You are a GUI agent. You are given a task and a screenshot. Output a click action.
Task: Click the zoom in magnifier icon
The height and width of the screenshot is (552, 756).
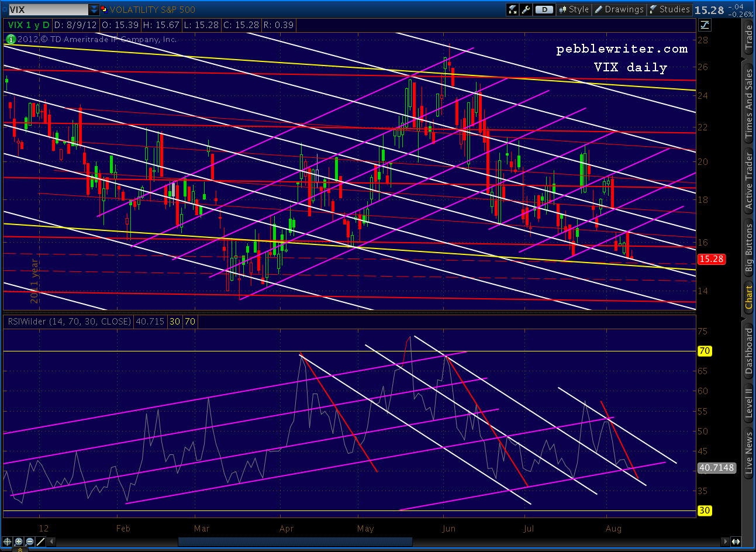19,542
